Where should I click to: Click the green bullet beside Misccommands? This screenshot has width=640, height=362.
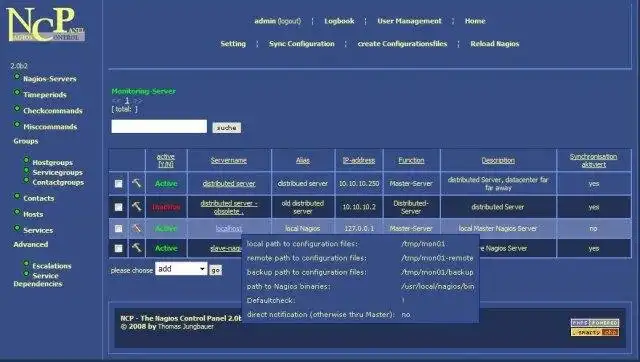tap(17, 124)
